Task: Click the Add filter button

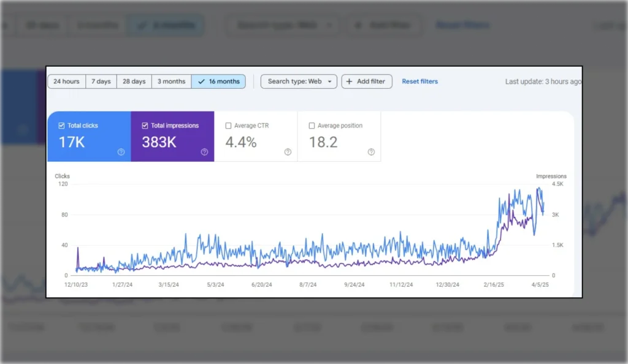Action: click(x=367, y=82)
